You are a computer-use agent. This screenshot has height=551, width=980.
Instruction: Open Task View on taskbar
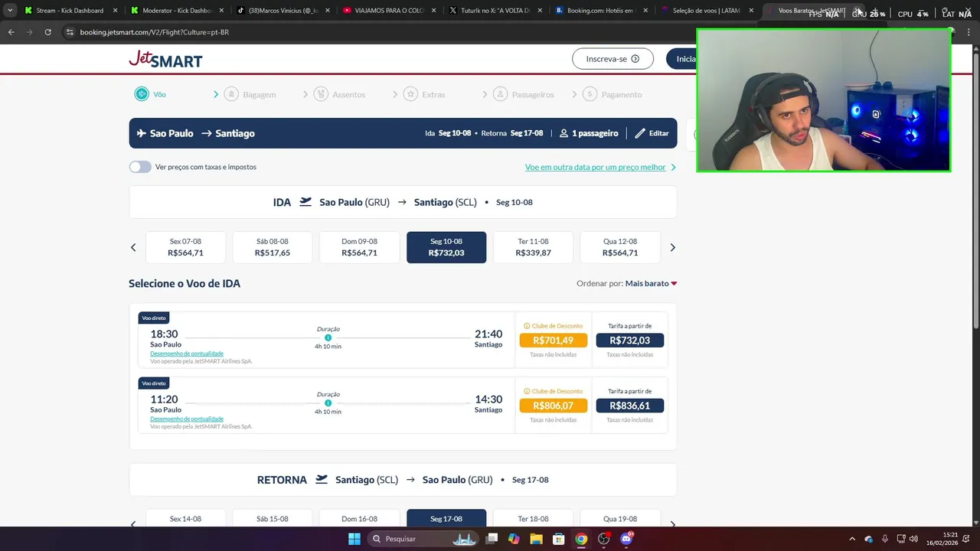(492, 539)
